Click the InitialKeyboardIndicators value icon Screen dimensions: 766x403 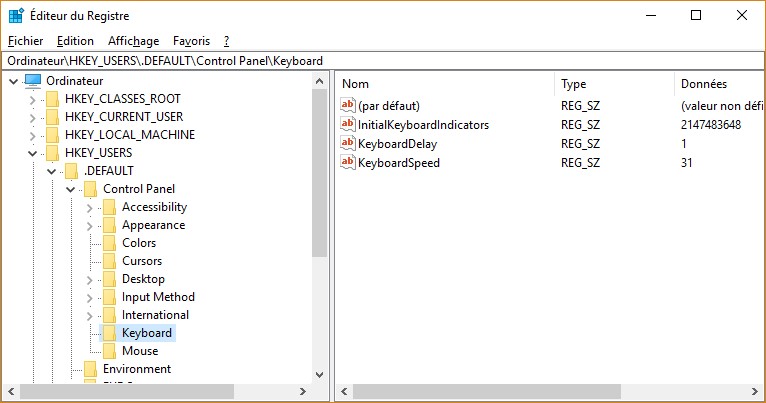(349, 125)
